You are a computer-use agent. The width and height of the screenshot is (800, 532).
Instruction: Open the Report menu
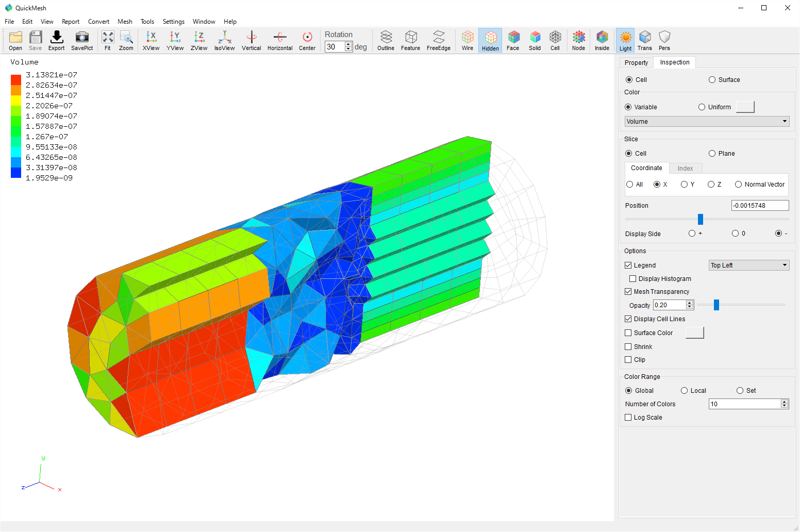point(71,22)
